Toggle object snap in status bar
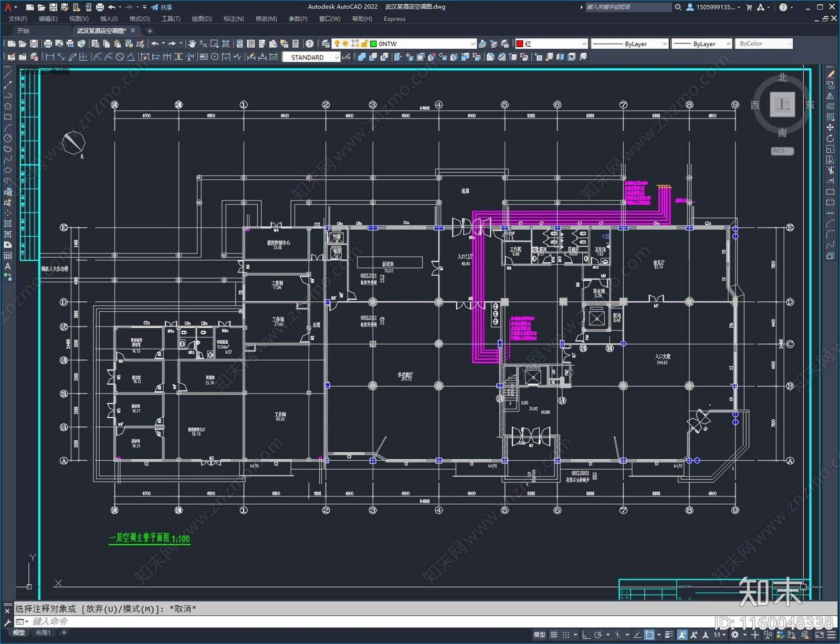Viewport: 840px width, 644px height. (649, 635)
